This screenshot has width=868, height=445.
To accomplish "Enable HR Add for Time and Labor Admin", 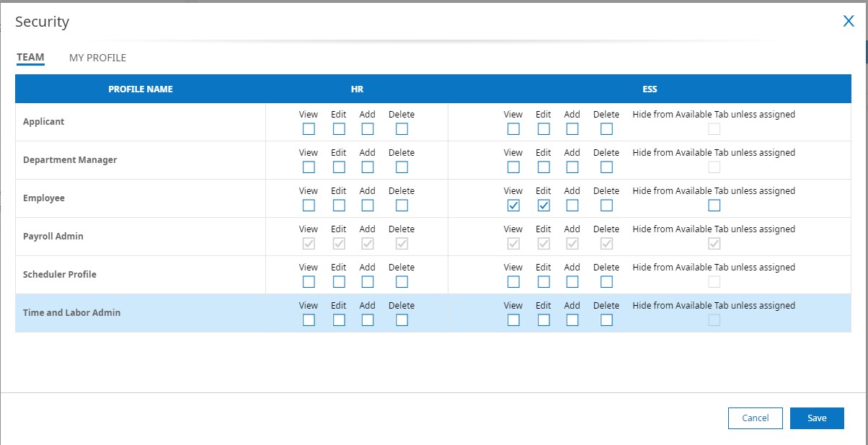I will 368,320.
